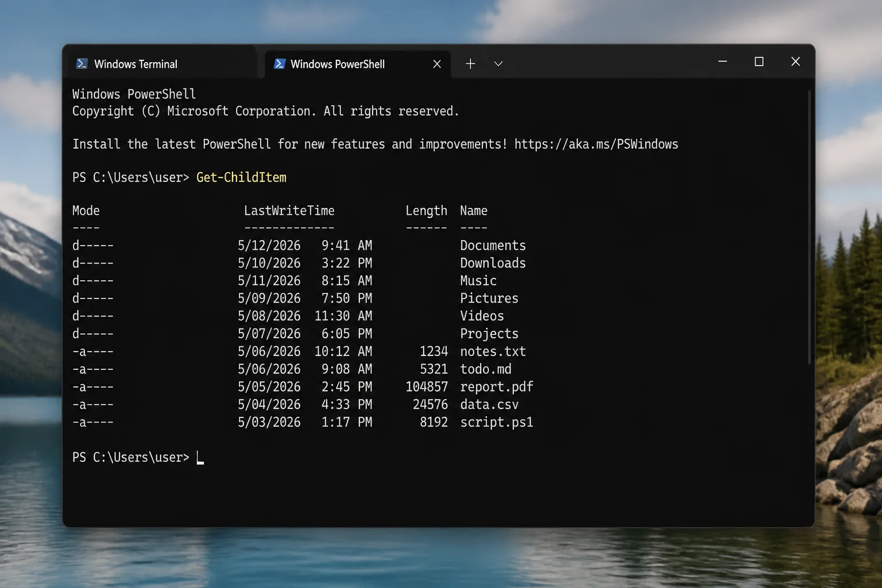
Task: Click the PowerShell icon on Windows Terminal tab
Action: pyautogui.click(x=82, y=64)
